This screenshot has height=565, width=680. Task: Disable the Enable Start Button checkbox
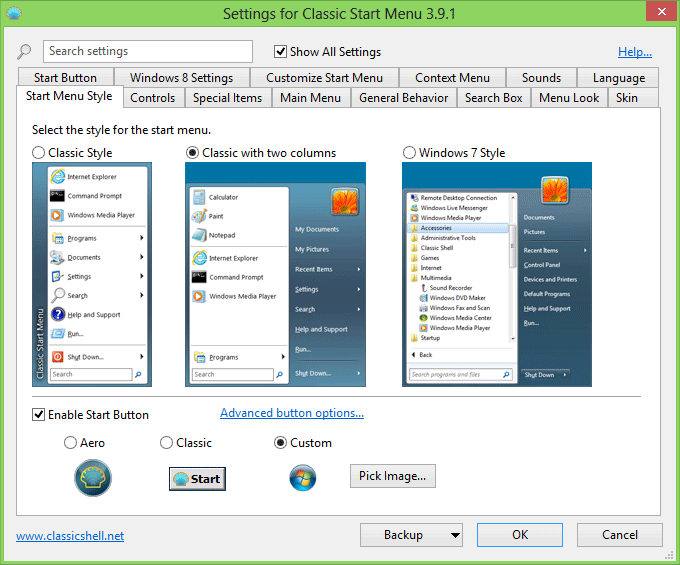pos(39,415)
